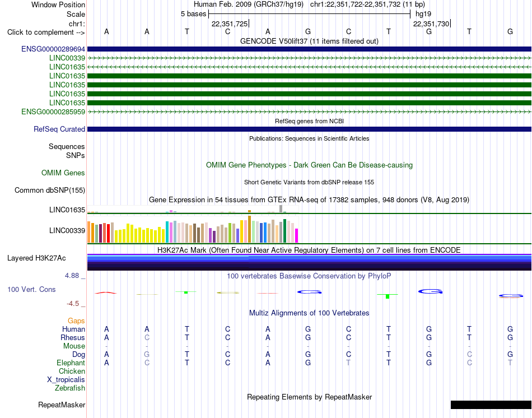Screen dimensions: 532x418
Task: Click the dark blue ENSG00000289694 exon bar
Action: [x=310, y=49]
